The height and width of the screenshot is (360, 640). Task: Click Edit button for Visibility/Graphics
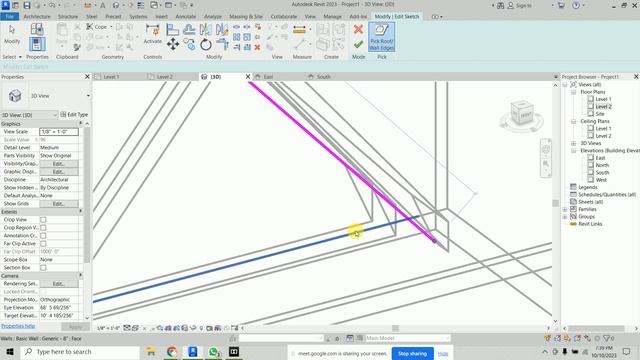tap(59, 164)
